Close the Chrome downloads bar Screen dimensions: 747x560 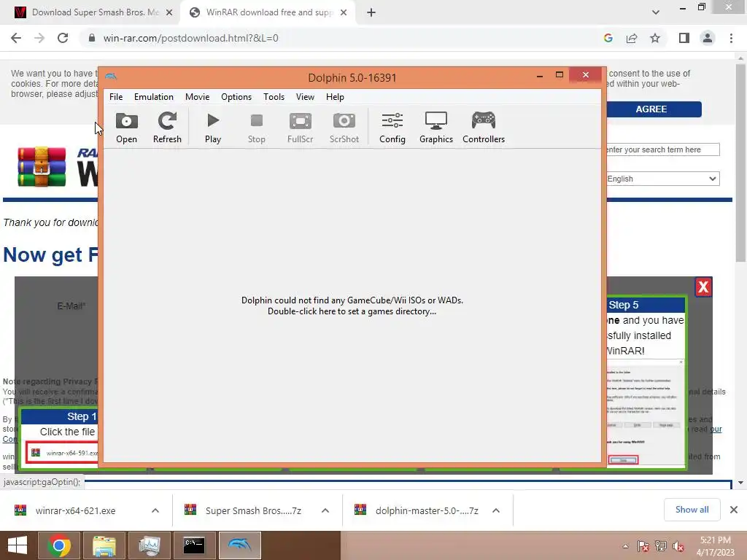click(734, 510)
